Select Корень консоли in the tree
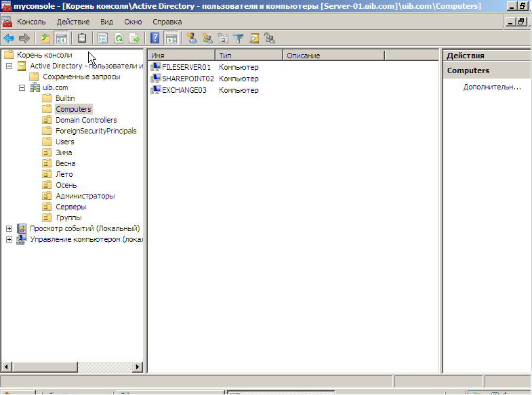The height and width of the screenshot is (395, 532). coord(45,55)
